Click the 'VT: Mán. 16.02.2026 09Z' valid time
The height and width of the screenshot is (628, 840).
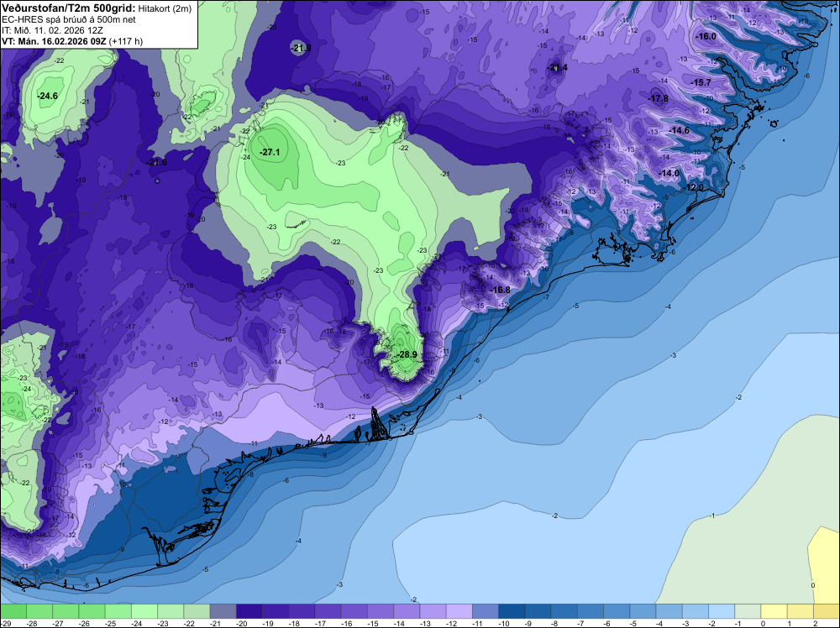tap(54, 41)
